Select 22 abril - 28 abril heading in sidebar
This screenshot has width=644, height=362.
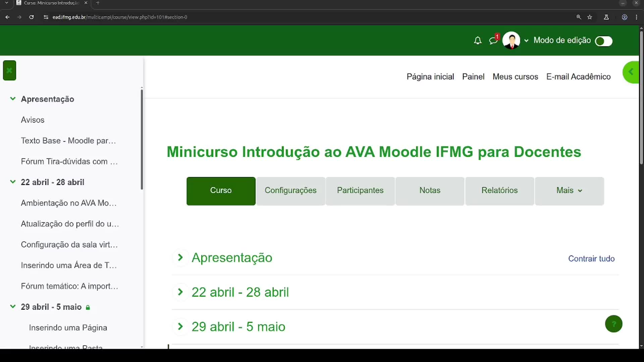pos(53,182)
